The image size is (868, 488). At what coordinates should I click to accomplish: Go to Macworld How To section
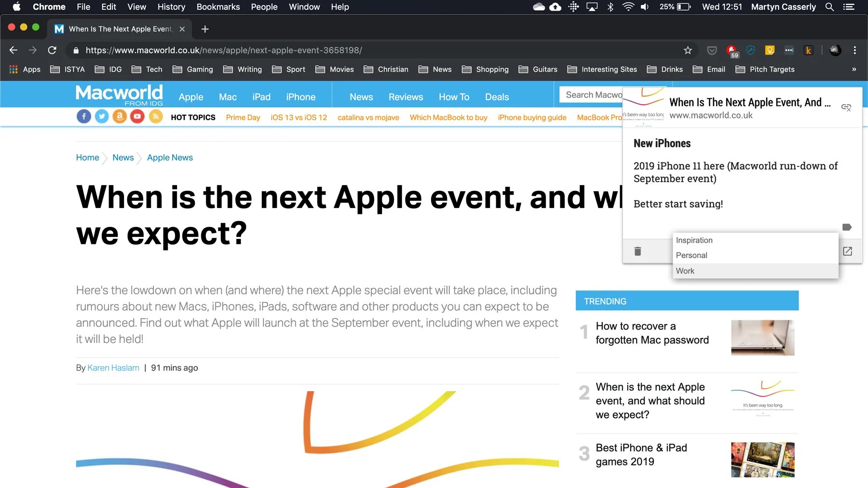point(454,97)
